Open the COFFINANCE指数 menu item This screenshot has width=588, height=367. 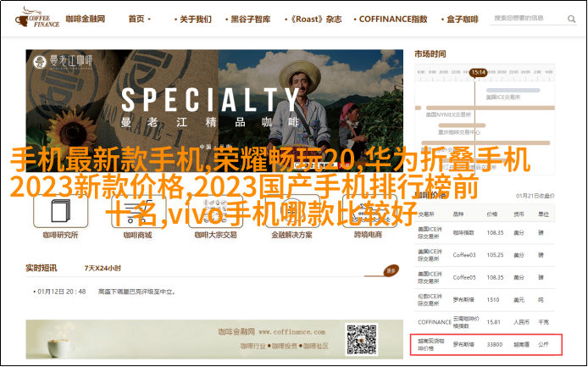tap(393, 19)
